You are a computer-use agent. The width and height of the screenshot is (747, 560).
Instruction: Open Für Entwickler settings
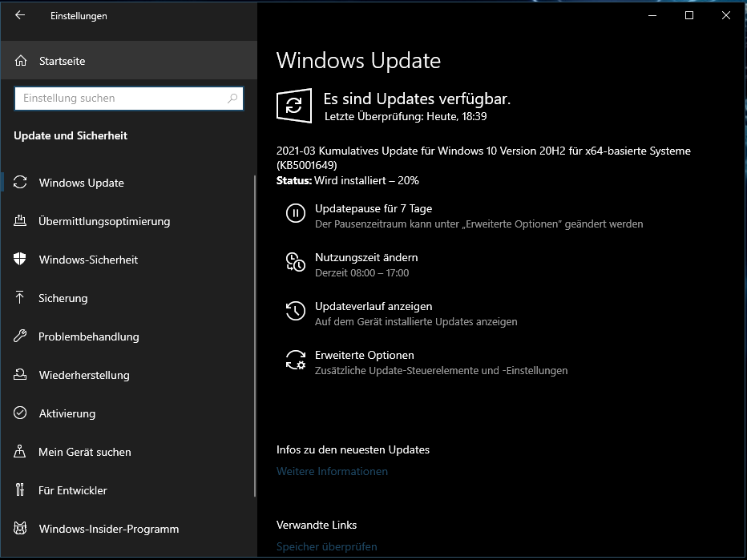point(128,490)
